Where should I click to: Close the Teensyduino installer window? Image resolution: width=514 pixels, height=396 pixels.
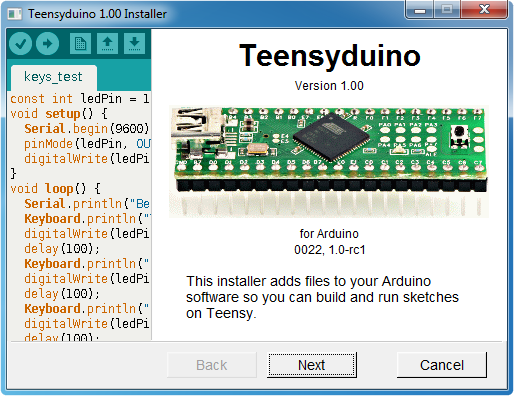pyautogui.click(x=484, y=10)
